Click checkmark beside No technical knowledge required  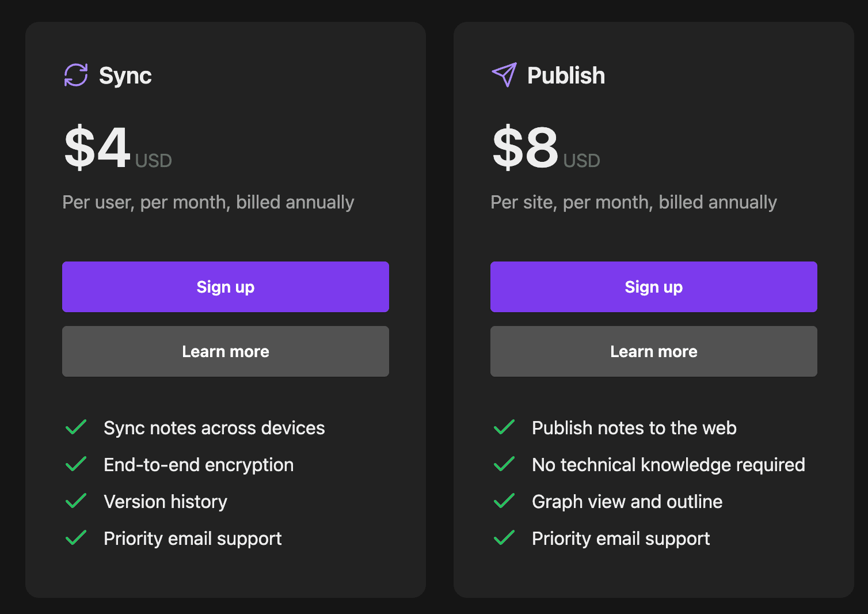[x=504, y=464]
